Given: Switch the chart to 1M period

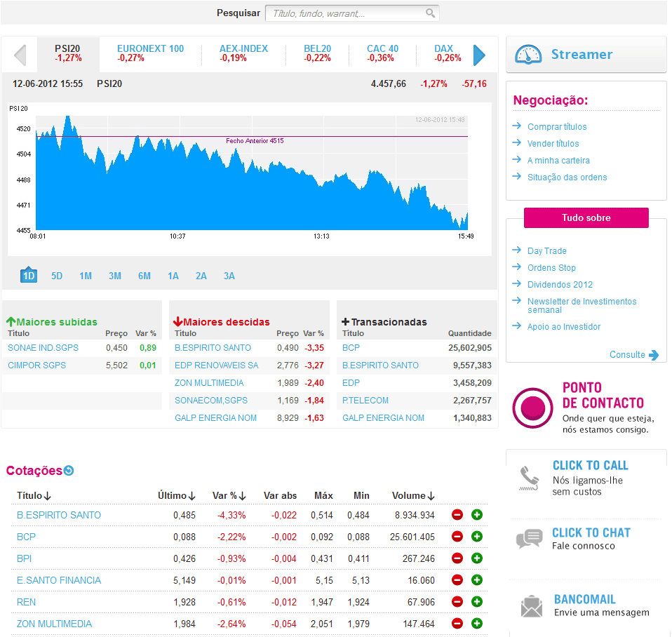Looking at the screenshot, I should (x=86, y=276).
